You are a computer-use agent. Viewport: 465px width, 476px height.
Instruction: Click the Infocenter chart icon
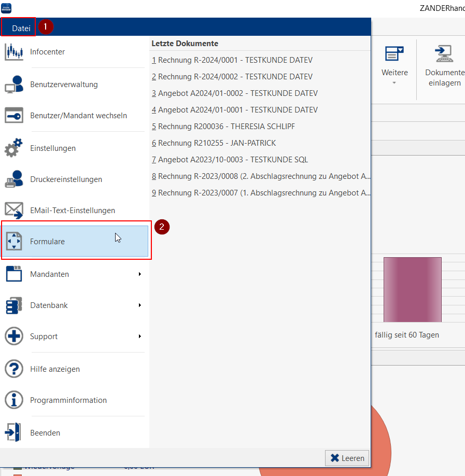pos(14,52)
